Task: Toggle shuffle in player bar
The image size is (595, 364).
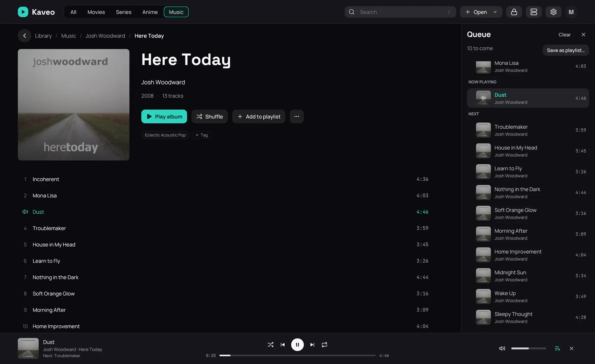Action: click(270, 345)
